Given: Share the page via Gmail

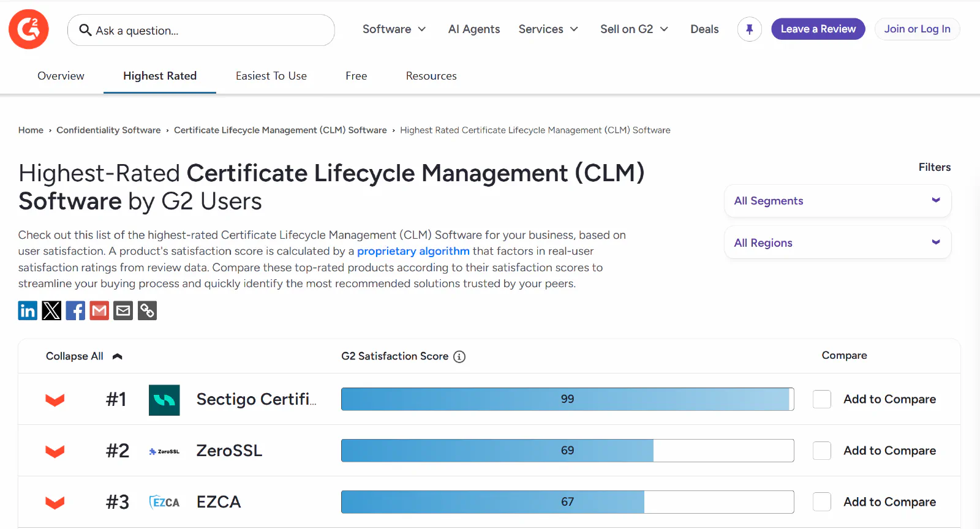Looking at the screenshot, I should point(99,310).
